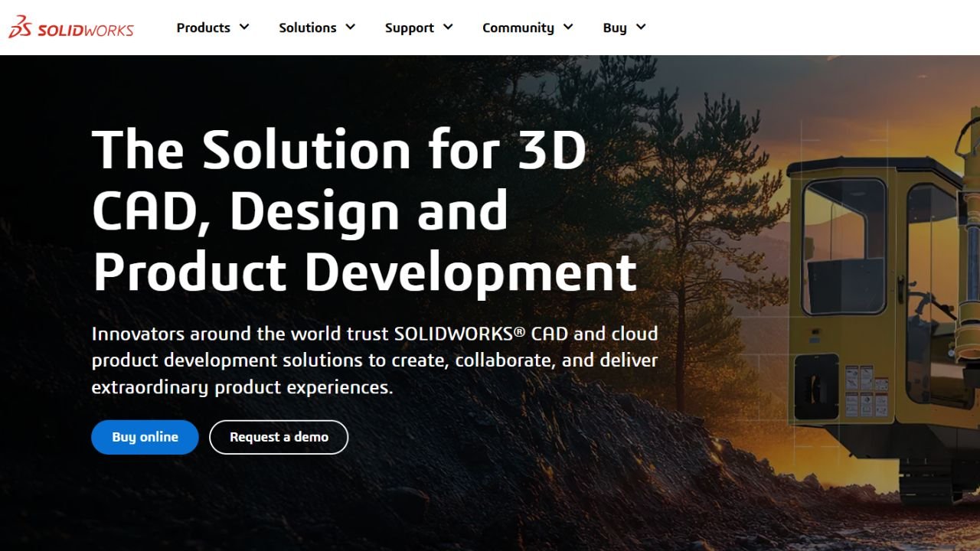Click the Buy online button
980x551 pixels.
click(x=145, y=437)
